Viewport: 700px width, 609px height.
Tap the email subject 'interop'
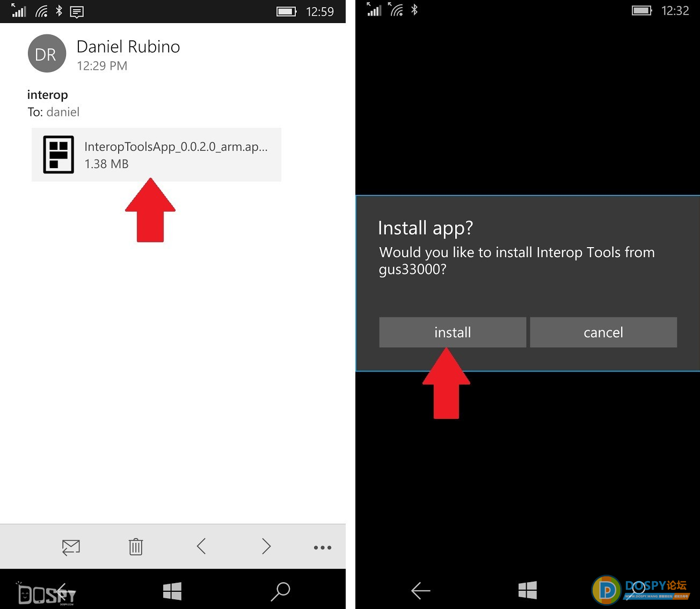48,95
